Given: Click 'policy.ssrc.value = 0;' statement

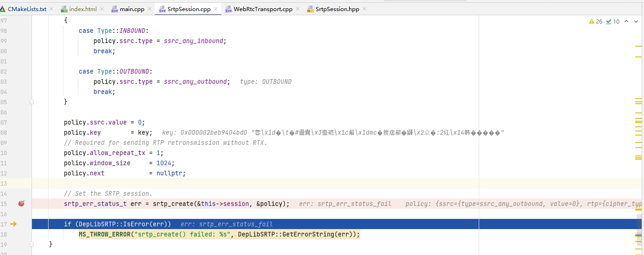Looking at the screenshot, I should [x=104, y=122].
